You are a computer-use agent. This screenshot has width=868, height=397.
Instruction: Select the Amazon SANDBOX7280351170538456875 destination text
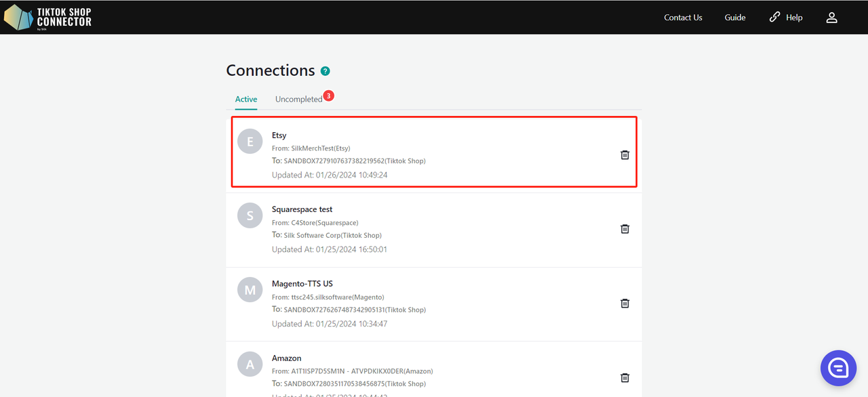click(349, 384)
